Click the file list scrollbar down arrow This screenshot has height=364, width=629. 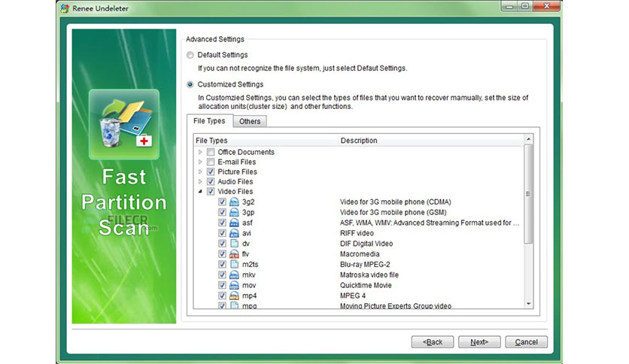(528, 304)
